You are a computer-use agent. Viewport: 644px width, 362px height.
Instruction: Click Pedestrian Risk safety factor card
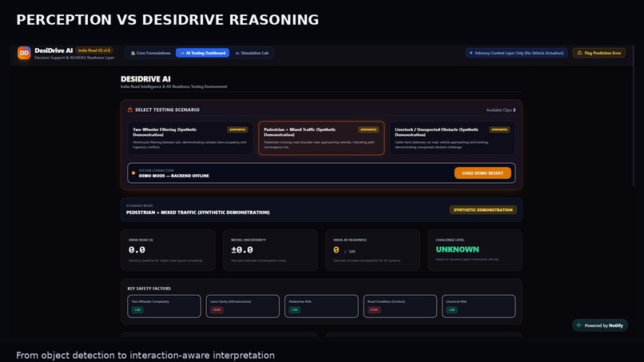pyautogui.click(x=321, y=306)
